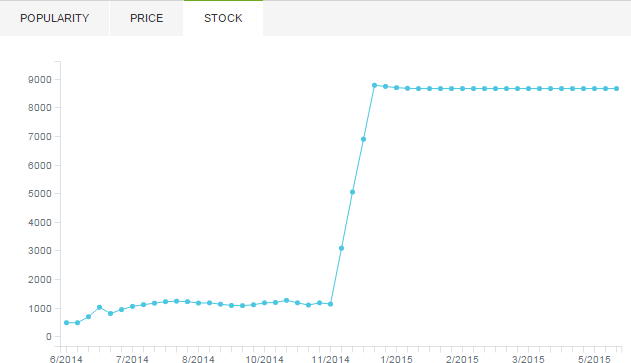Viewport: 631px width, 363px height.
Task: Click the 6000 y-axis label
Action: pos(40,165)
